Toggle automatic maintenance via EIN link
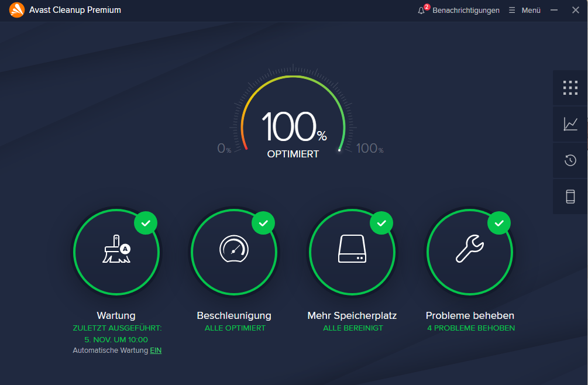This screenshot has width=588, height=385. tap(156, 350)
